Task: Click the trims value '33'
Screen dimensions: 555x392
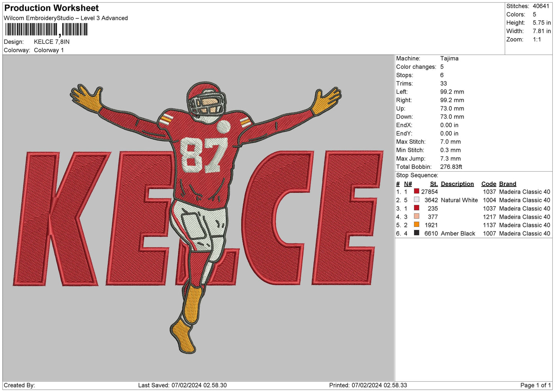Action: tap(444, 83)
